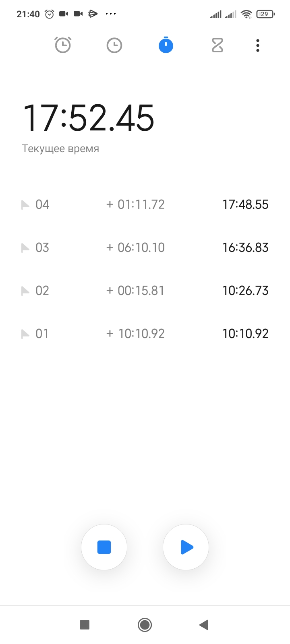Tap the main stopwatch time 17:52.45
This screenshot has width=290, height=644.
[89, 118]
